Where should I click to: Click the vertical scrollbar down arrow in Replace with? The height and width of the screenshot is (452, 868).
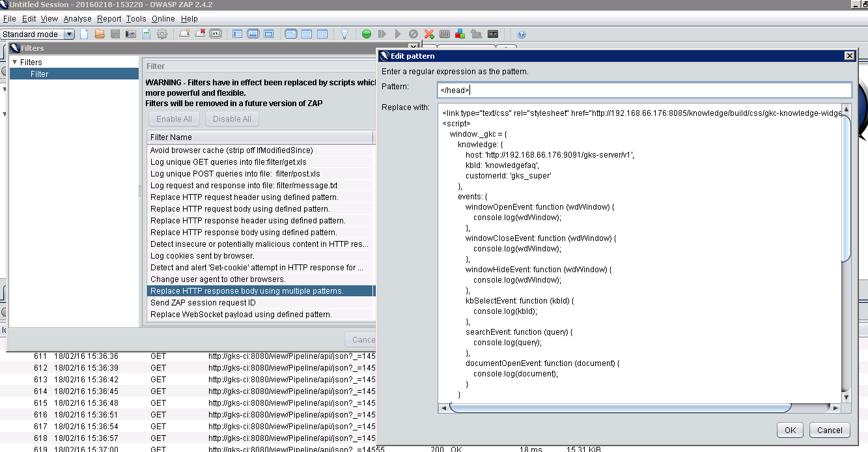click(846, 397)
